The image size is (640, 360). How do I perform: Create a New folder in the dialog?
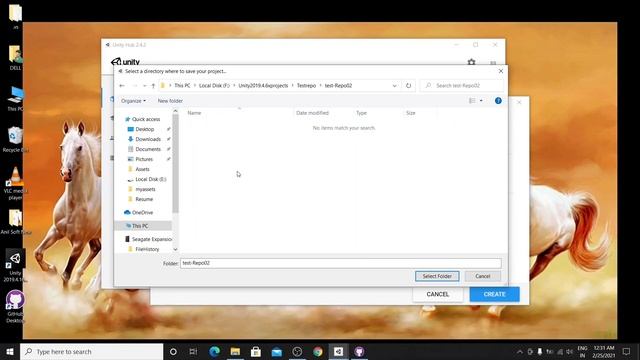coord(170,101)
